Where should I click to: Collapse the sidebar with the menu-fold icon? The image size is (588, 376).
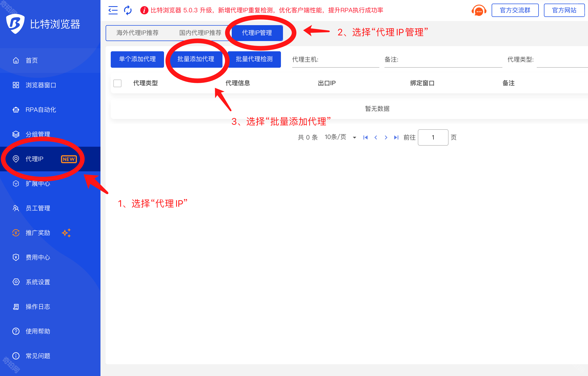pyautogui.click(x=113, y=10)
